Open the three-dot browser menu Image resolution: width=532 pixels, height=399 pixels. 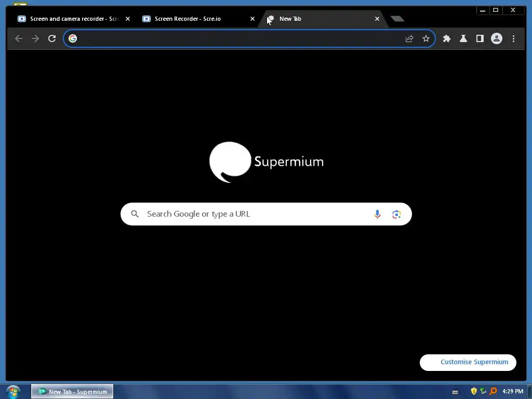tap(514, 38)
